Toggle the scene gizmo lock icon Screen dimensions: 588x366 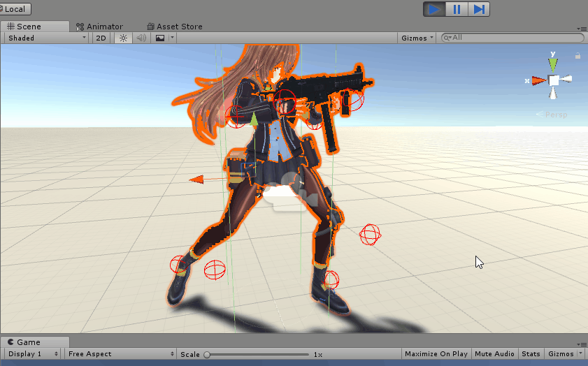578,55
